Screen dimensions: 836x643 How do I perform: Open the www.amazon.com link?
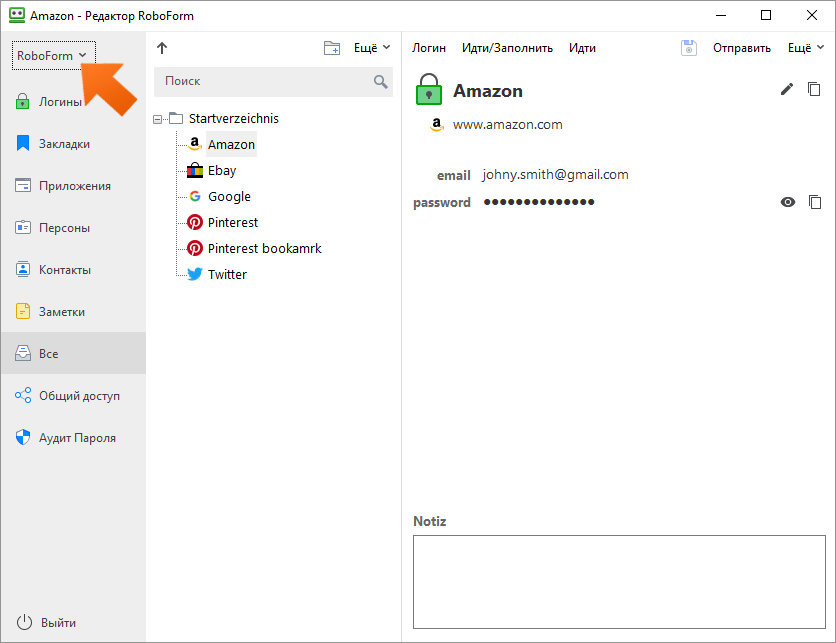(507, 125)
